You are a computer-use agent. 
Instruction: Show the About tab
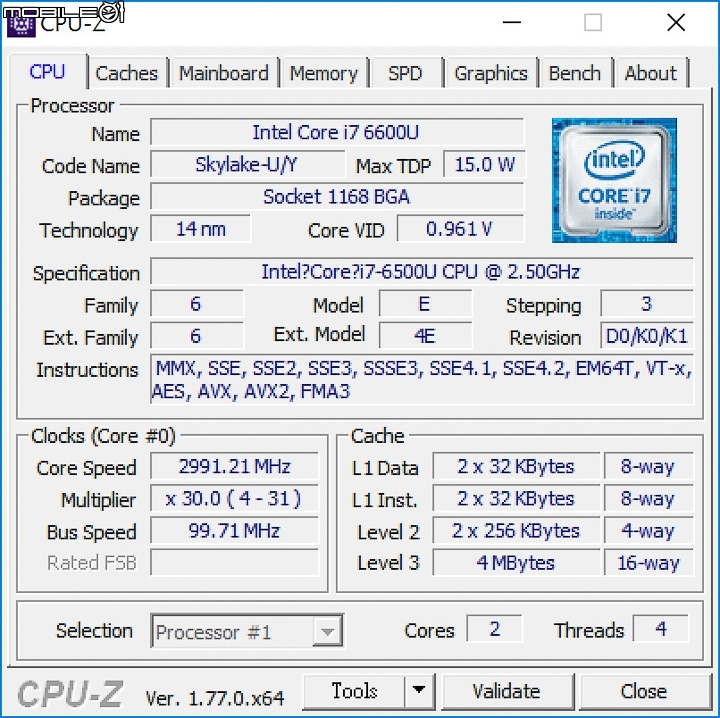(651, 73)
